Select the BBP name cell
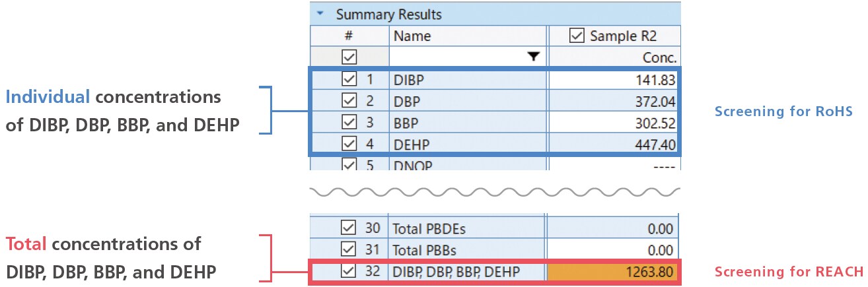Image resolution: width=868 pixels, height=287 pixels. pos(466,123)
